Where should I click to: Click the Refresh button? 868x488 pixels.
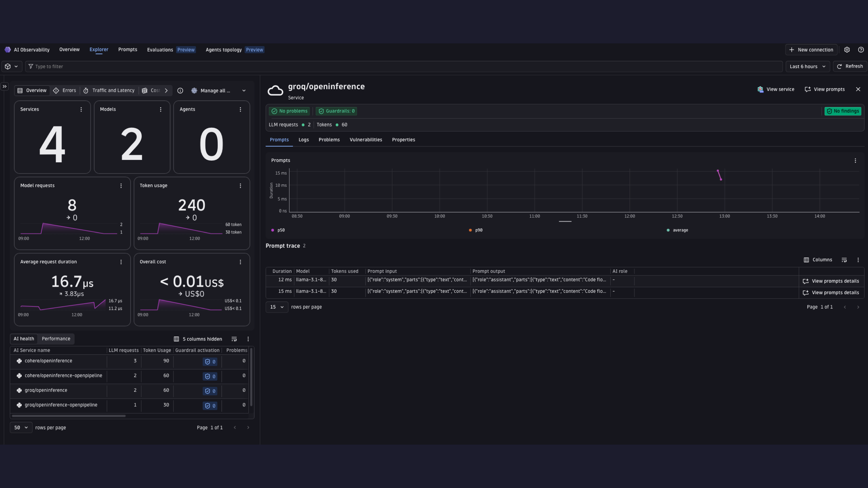(x=850, y=66)
